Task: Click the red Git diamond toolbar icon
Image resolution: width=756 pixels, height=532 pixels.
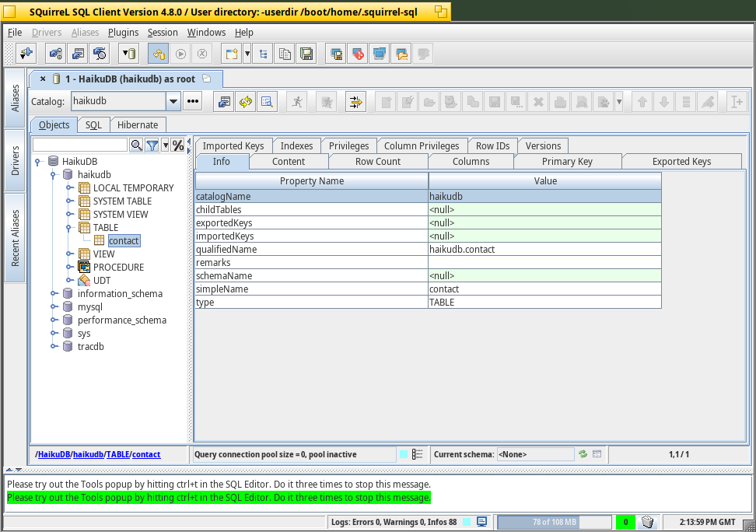Action: point(358,54)
